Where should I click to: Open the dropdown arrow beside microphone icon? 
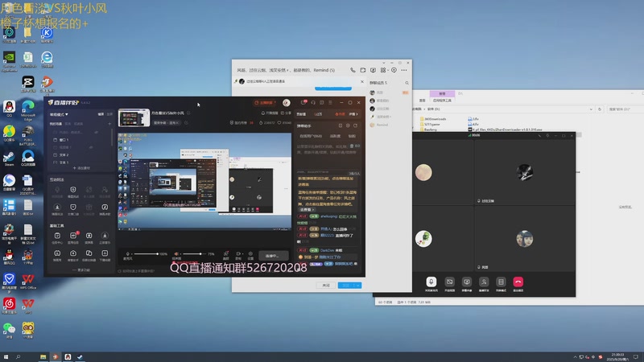131,254
